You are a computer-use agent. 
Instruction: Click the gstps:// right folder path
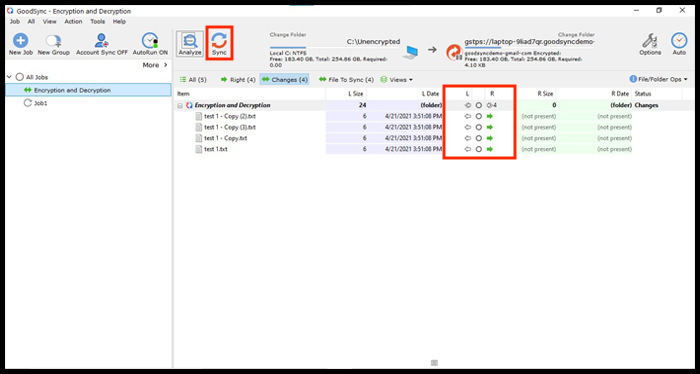click(529, 42)
